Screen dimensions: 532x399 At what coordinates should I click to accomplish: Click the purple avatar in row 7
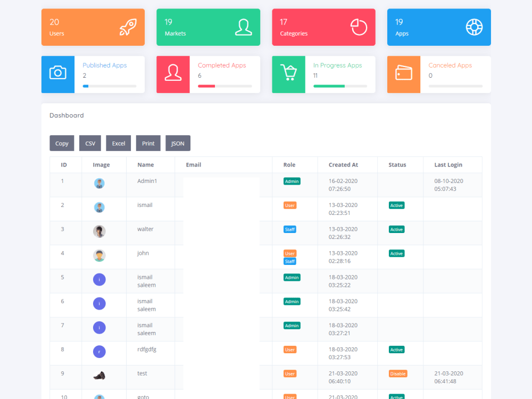99,328
